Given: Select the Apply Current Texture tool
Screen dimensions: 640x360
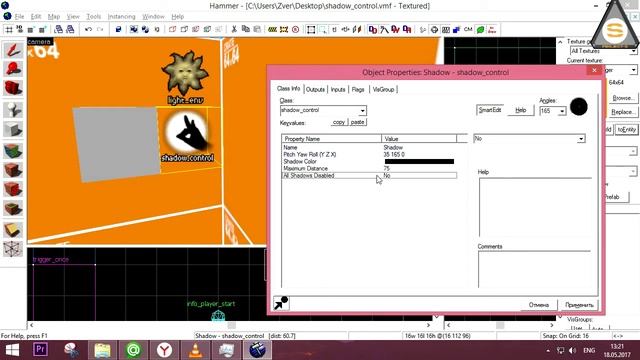Looking at the screenshot, I should [13, 170].
